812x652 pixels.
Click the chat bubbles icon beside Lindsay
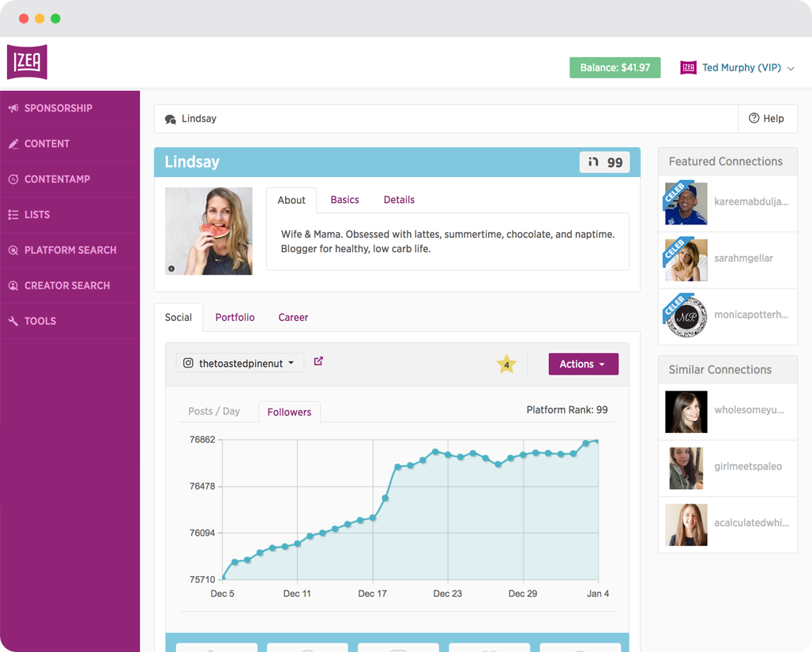(x=171, y=119)
